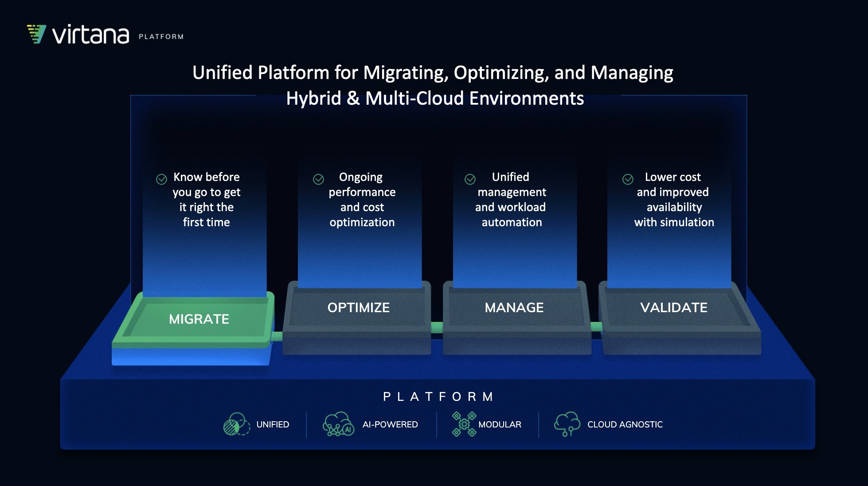Click the AI-Powered cloud icon
The height and width of the screenshot is (486, 868).
pyautogui.click(x=338, y=424)
